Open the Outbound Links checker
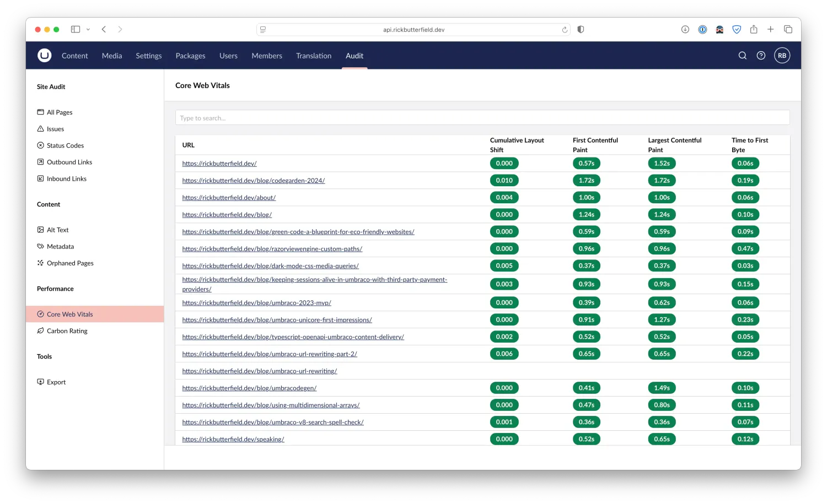 click(x=69, y=161)
